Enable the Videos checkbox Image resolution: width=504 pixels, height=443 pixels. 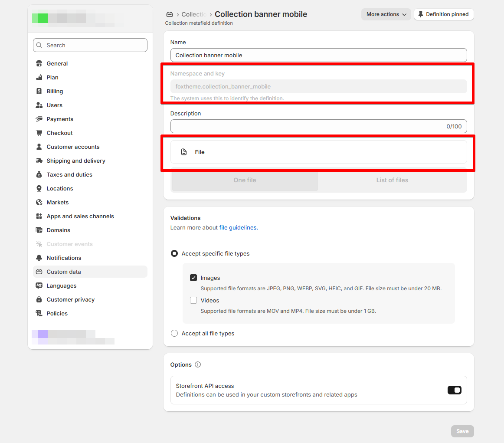click(x=193, y=300)
